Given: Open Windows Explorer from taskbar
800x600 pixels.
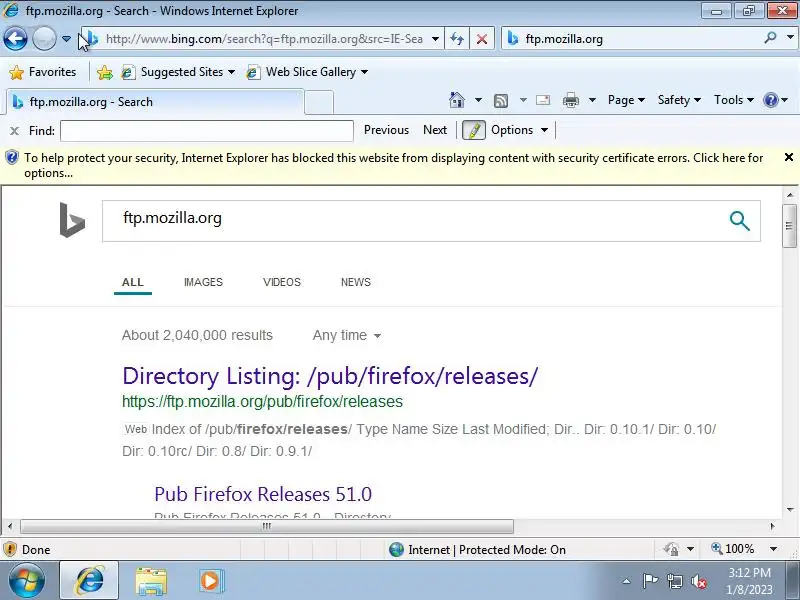Looking at the screenshot, I should 151,581.
